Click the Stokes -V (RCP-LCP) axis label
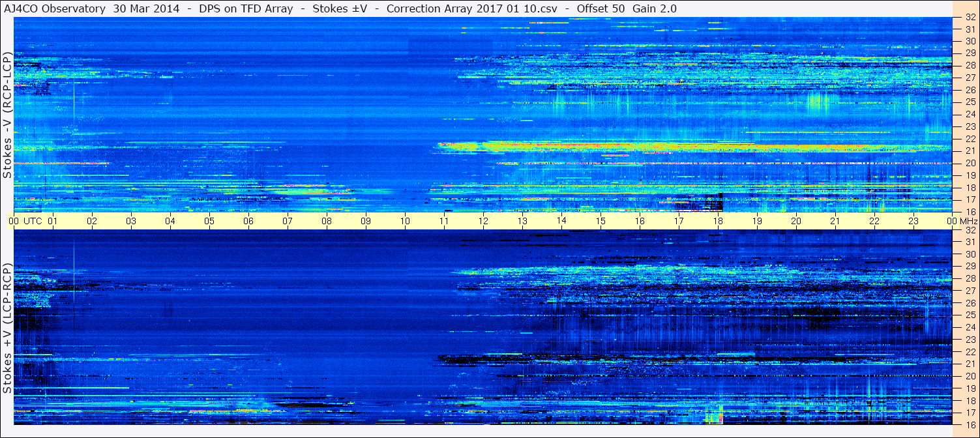This screenshot has width=980, height=438. [7, 115]
